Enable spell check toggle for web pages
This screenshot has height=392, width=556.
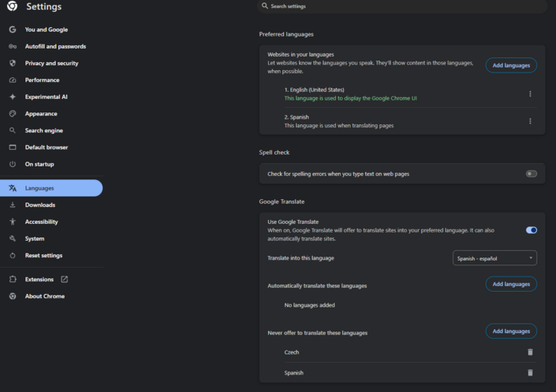click(x=531, y=174)
